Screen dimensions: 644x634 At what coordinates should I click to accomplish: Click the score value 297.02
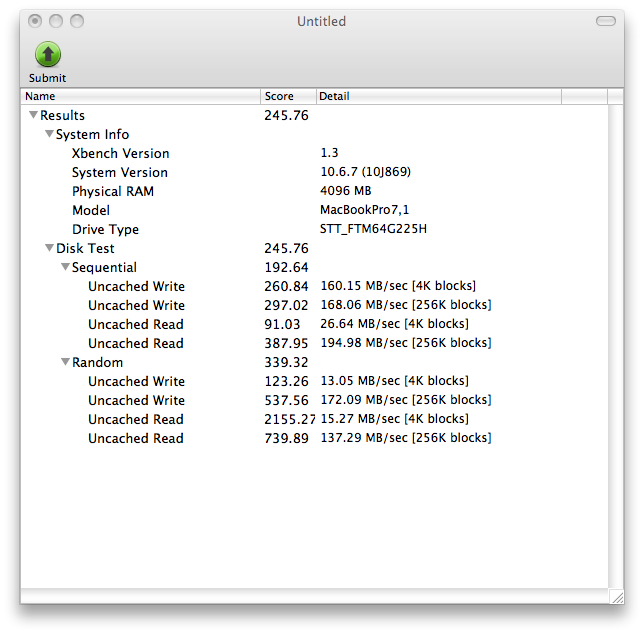[x=286, y=305]
